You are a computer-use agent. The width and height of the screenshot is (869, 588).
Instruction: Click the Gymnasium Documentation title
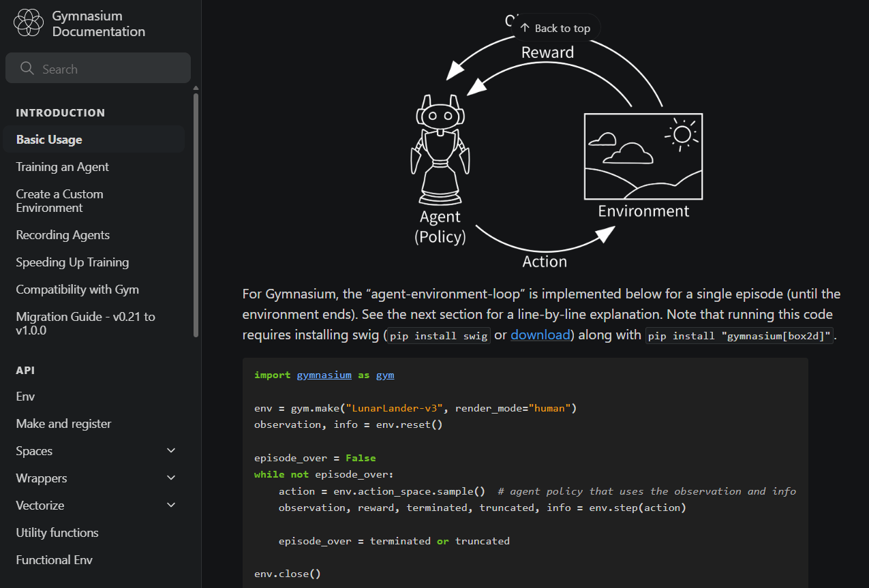(x=99, y=24)
